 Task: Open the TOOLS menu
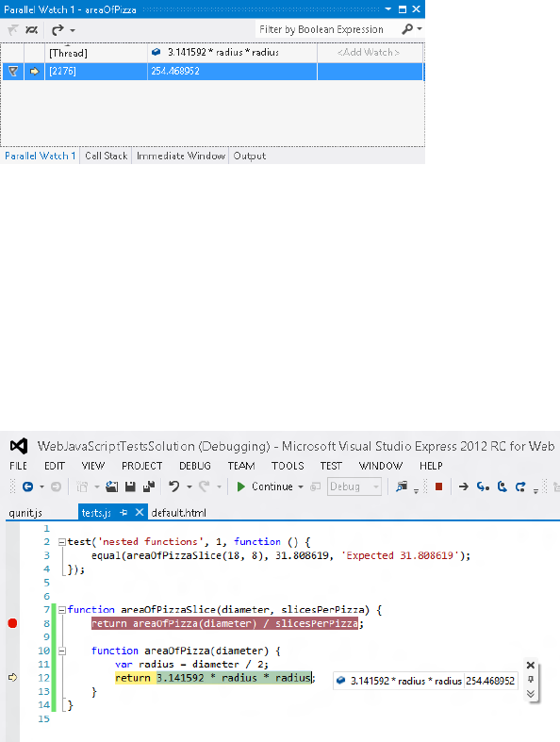coord(288,466)
